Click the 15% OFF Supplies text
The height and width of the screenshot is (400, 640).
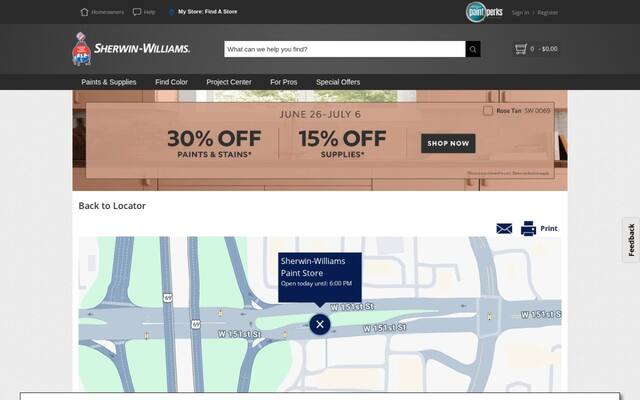click(x=342, y=144)
